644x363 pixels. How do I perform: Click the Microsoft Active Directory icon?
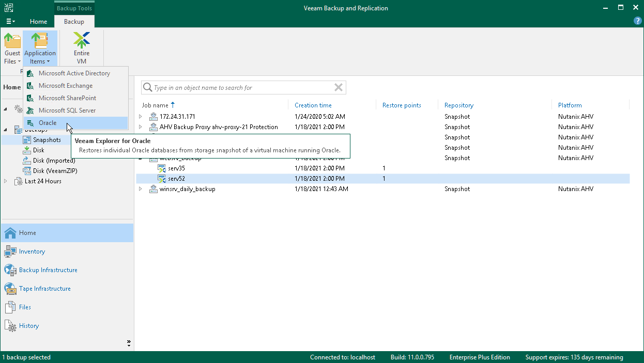pos(30,73)
